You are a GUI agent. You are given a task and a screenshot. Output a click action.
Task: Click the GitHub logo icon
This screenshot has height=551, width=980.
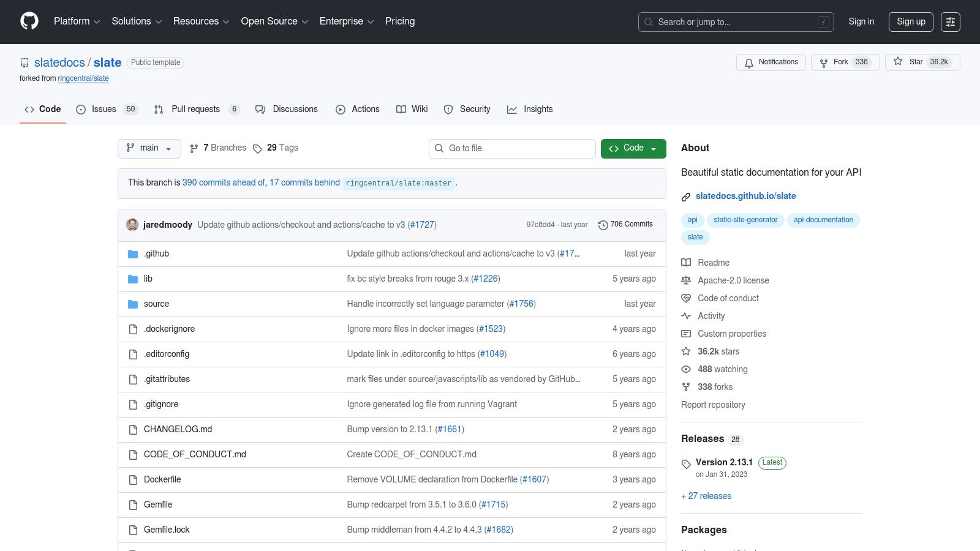click(29, 21)
